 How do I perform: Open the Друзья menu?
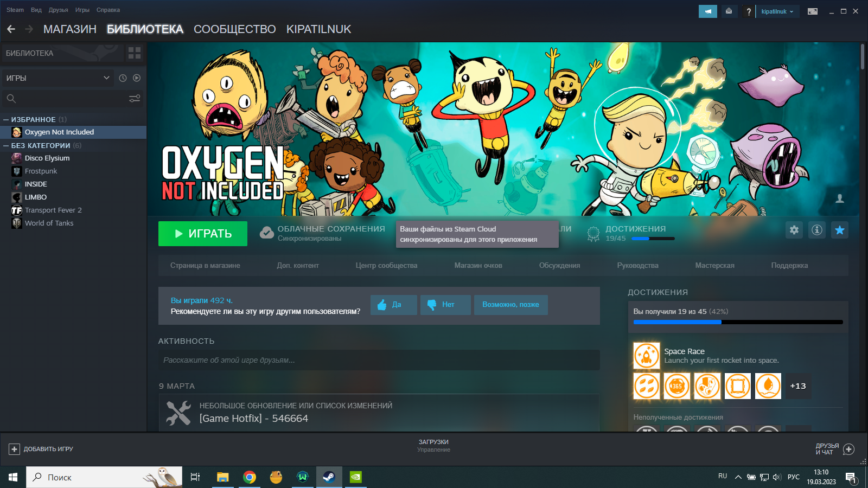tap(59, 10)
